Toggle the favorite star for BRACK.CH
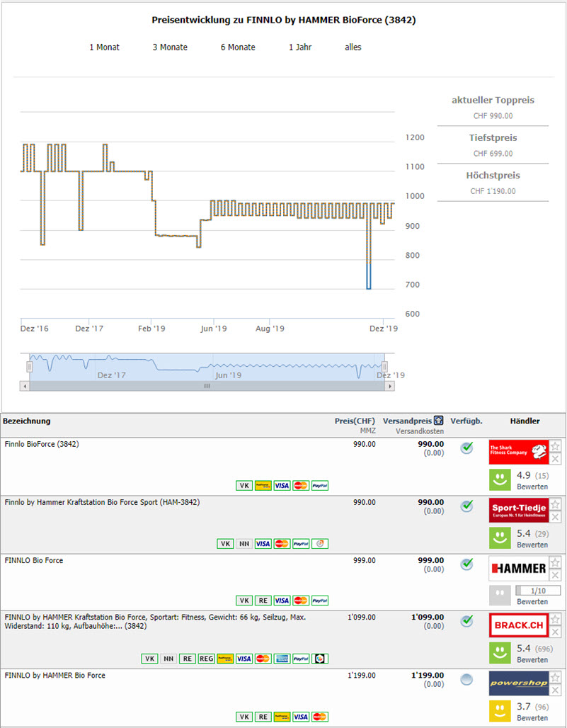Viewport: 567px width, 728px height. 556,620
